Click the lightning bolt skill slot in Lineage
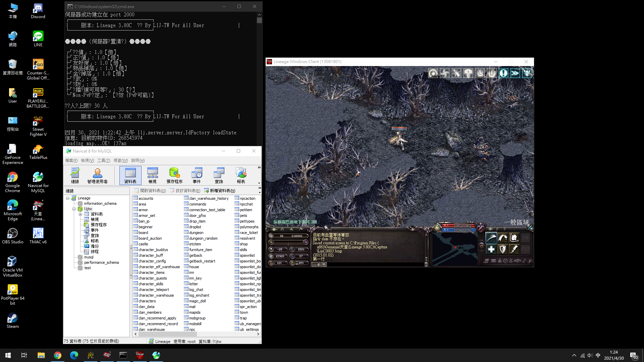Screen dimensions: 644x362 pyautogui.click(x=514, y=249)
